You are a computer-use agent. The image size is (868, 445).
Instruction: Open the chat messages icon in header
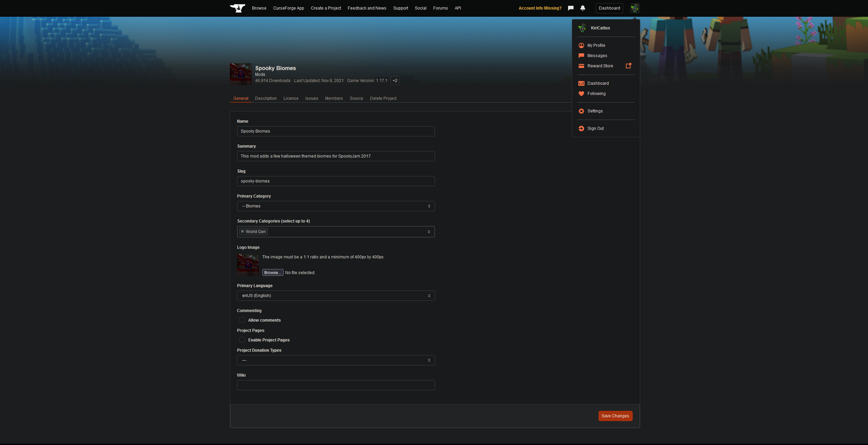[x=570, y=8]
